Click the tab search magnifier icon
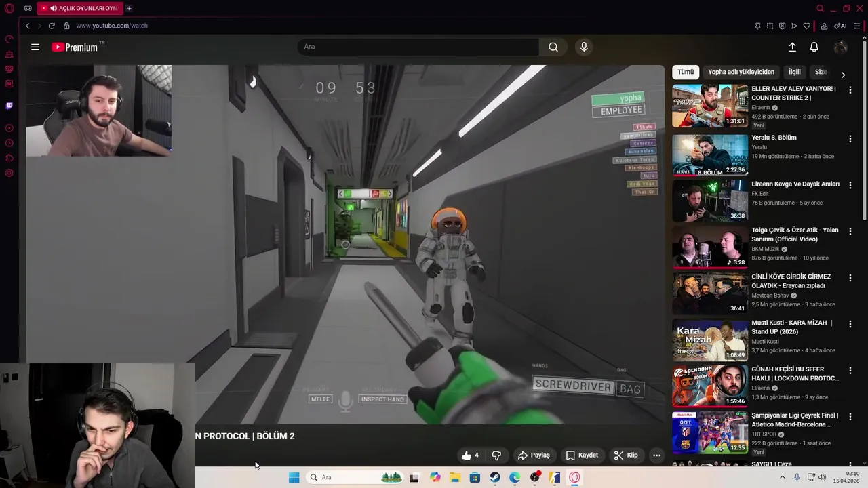 pyautogui.click(x=820, y=9)
